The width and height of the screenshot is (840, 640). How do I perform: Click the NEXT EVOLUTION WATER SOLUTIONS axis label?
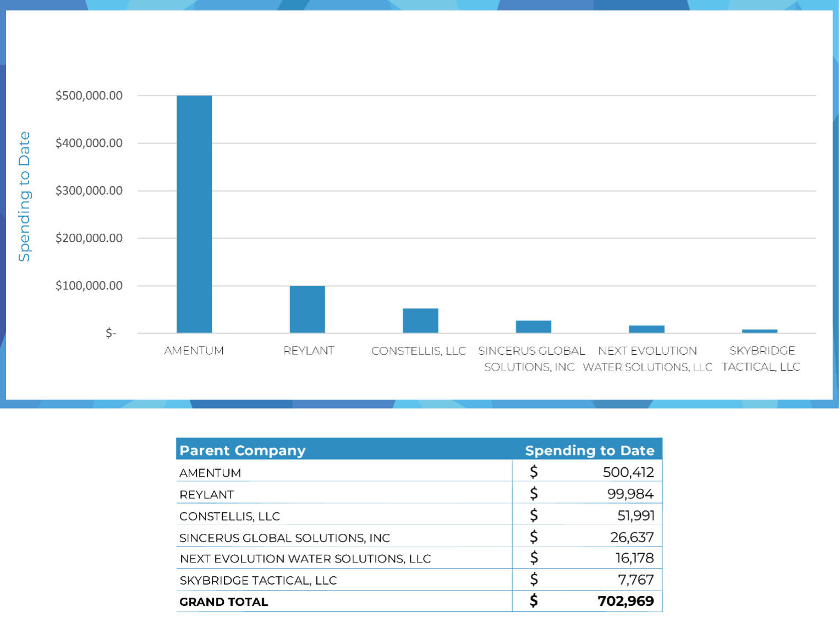pyautogui.click(x=647, y=358)
